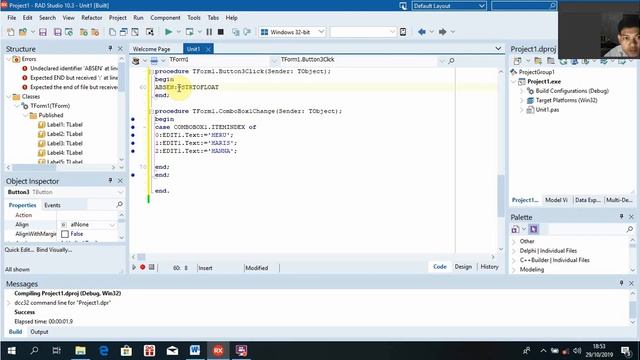
Task: Click the forward navigation arrow
Action: click(x=442, y=32)
